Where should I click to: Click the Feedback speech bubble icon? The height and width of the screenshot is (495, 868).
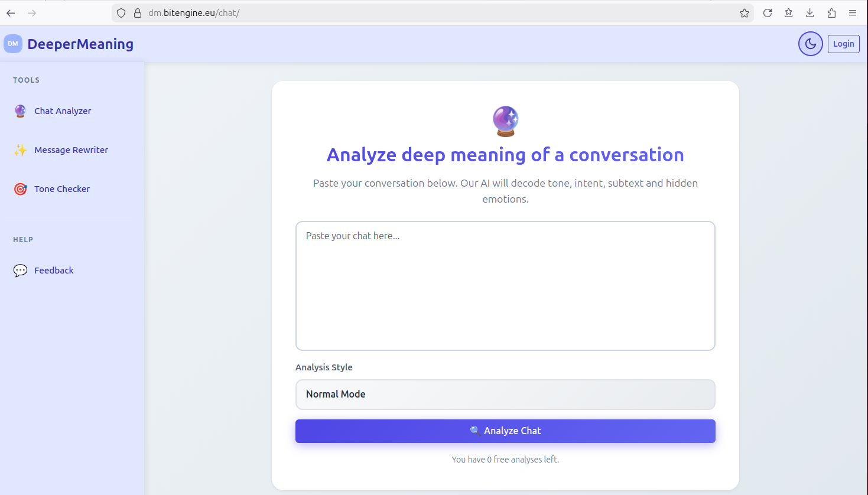tap(20, 270)
